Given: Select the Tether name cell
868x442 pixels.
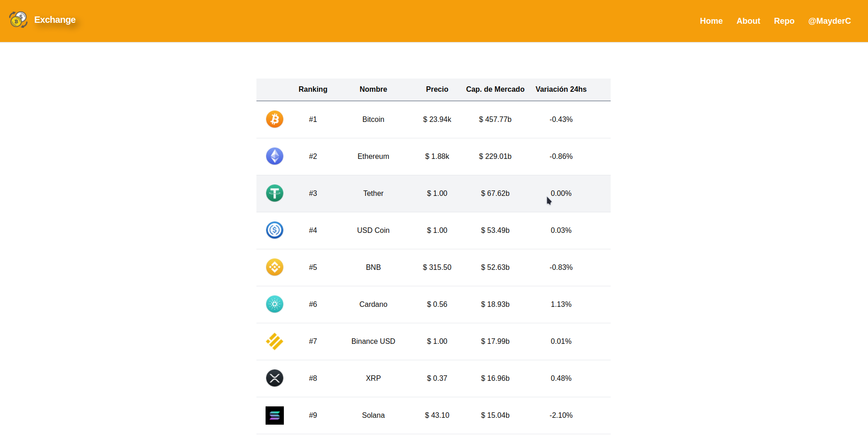Looking at the screenshot, I should 373,193.
